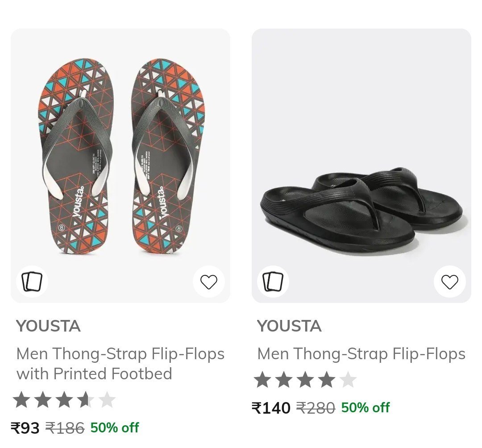Click YOUSTA brand name above printed flip-flops
The height and width of the screenshot is (448, 482).
pos(48,326)
